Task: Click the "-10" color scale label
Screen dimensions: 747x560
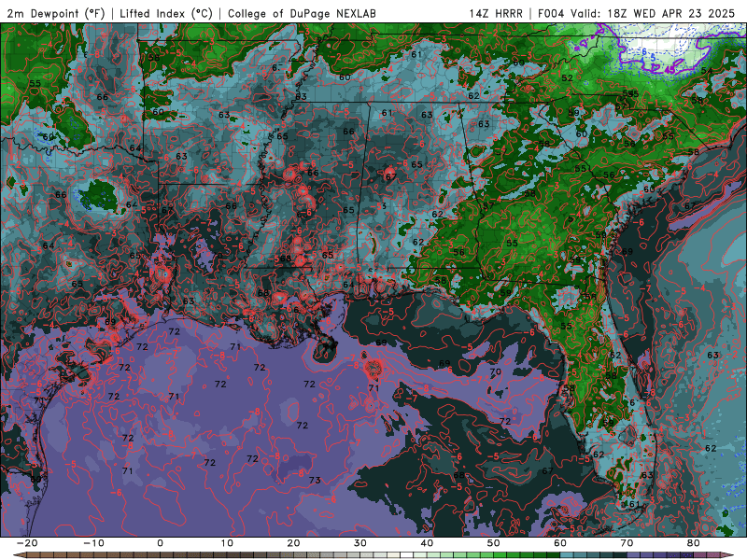Action: point(93,543)
